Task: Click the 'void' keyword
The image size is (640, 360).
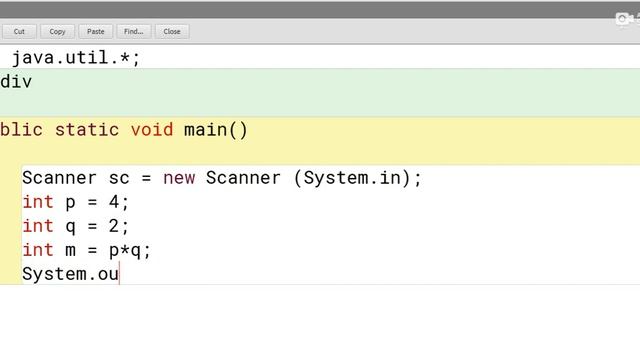Action: (152, 130)
